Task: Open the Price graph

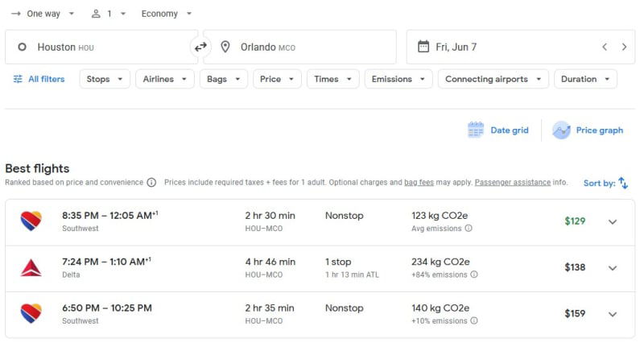Action: (588, 130)
